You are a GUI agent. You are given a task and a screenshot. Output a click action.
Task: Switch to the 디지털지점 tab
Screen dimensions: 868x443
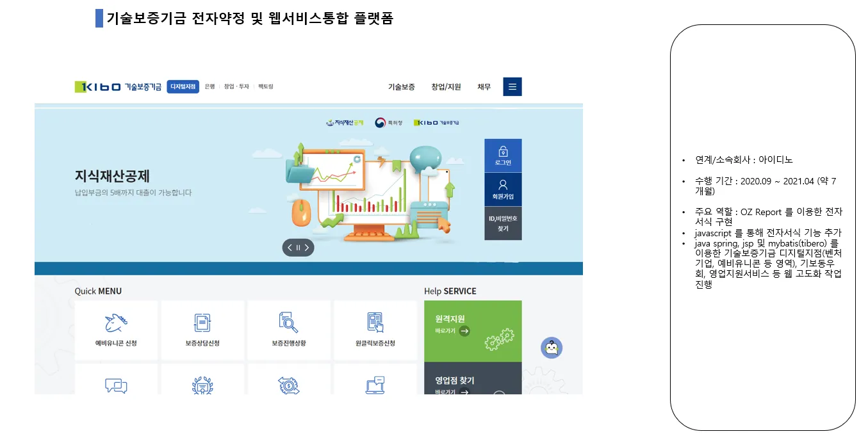[183, 86]
